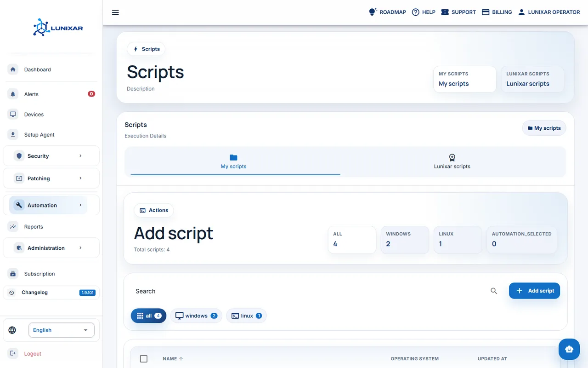Click the Patching update icon
This screenshot has width=588, height=368.
[19, 178]
